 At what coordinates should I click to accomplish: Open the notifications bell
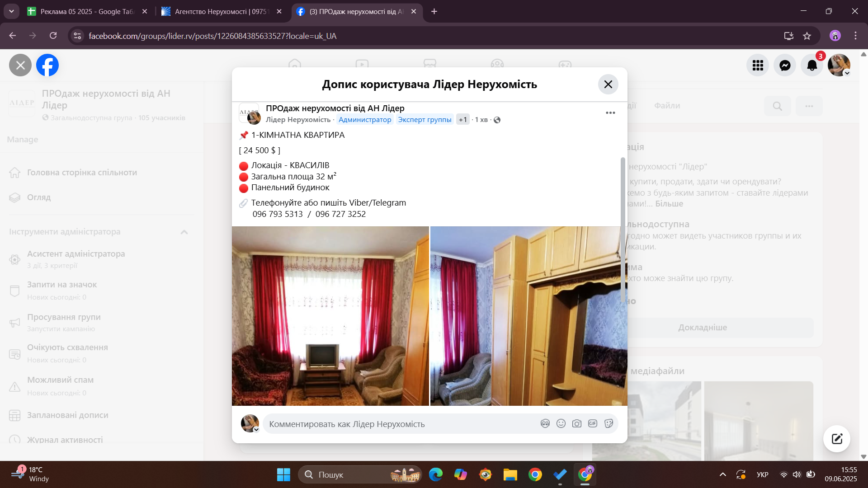click(812, 66)
